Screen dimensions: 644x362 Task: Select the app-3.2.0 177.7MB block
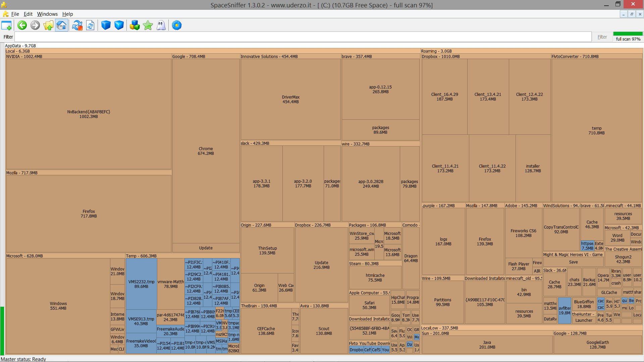(303, 183)
